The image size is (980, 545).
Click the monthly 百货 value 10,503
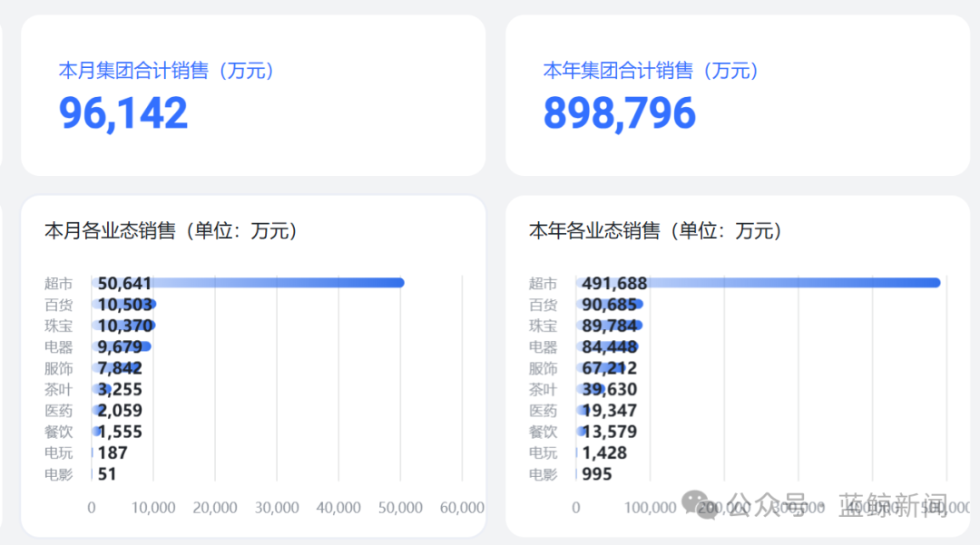coord(124,305)
